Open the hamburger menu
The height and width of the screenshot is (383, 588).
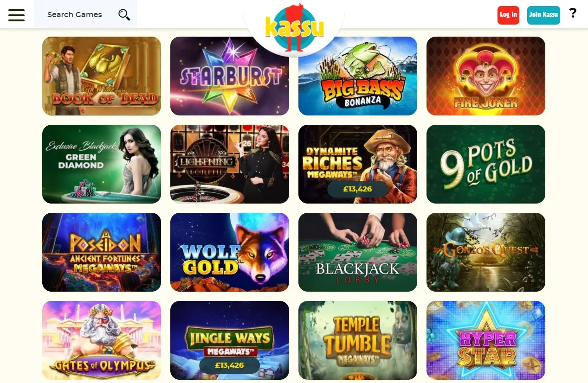(16, 15)
